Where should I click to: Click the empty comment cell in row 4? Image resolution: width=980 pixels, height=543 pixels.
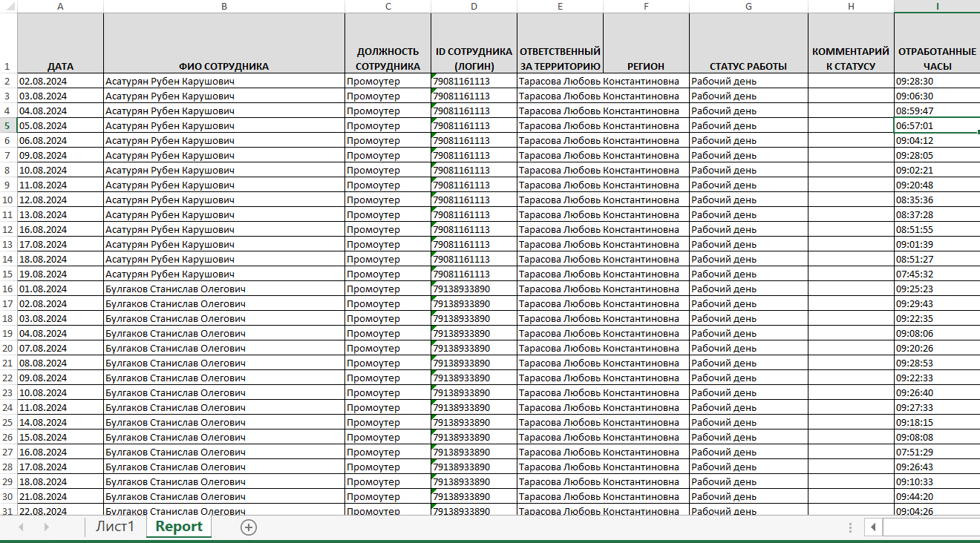[851, 111]
